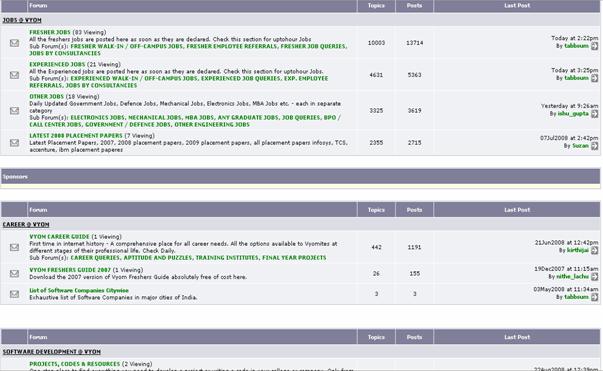
Task: Open FRESHER EMPLOYEE REFERRALS subforum
Action: (x=232, y=46)
